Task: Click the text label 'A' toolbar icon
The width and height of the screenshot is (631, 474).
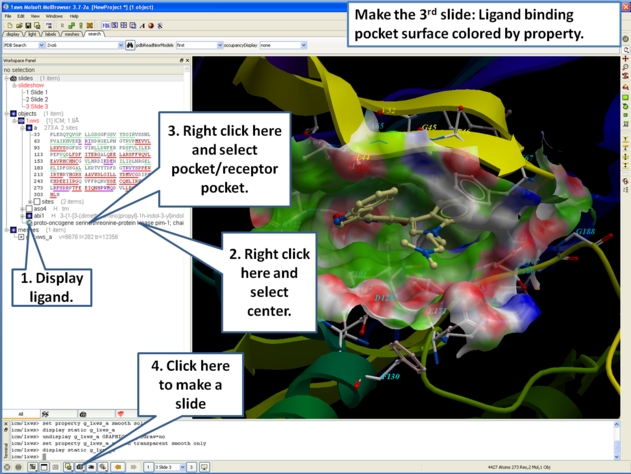Action: pos(141,26)
